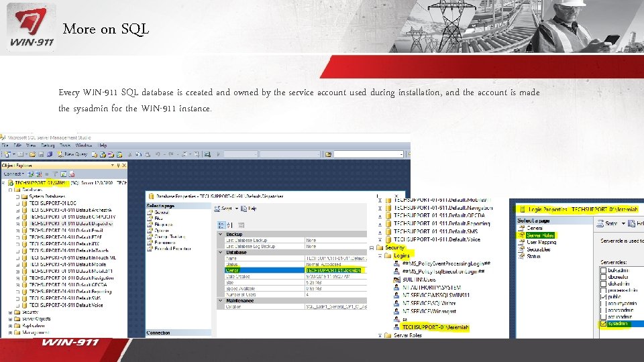Click Help button in Database Properties

coord(249,209)
